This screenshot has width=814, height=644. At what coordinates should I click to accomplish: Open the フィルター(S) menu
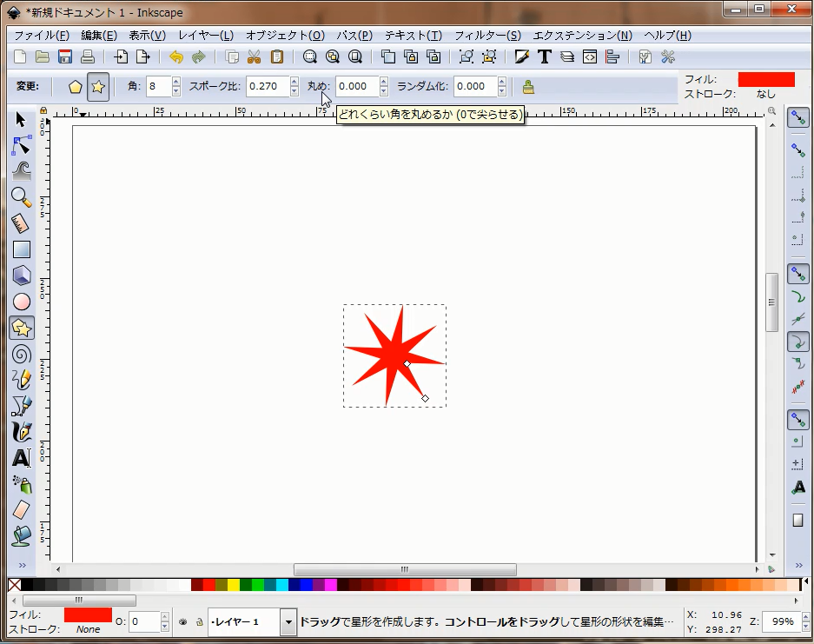[487, 36]
